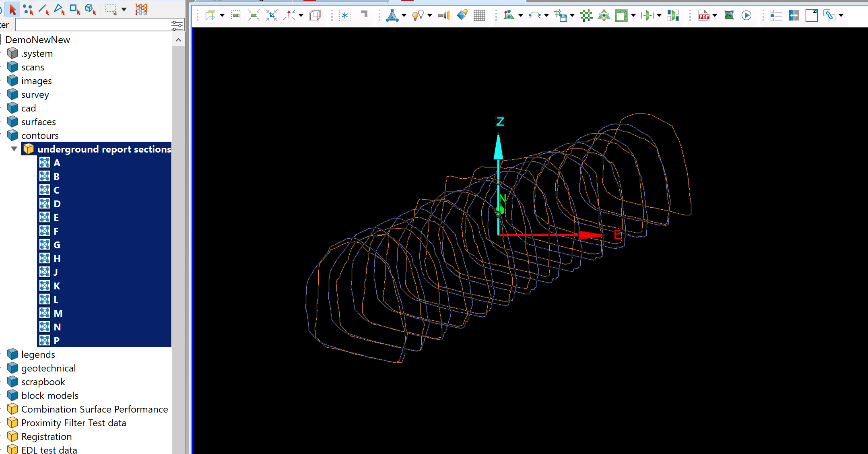Screen dimensions: 868x454
Task: Select section G in the tree
Action: point(57,245)
